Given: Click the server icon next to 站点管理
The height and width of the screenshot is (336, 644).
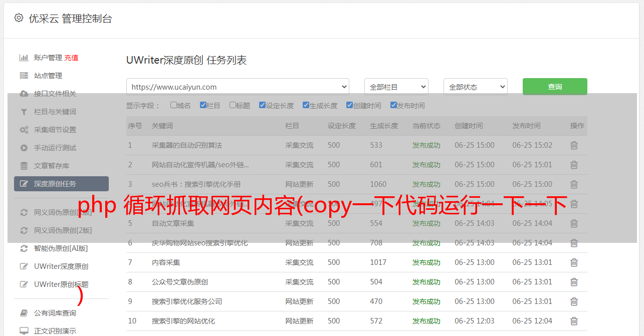Looking at the screenshot, I should click(24, 76).
